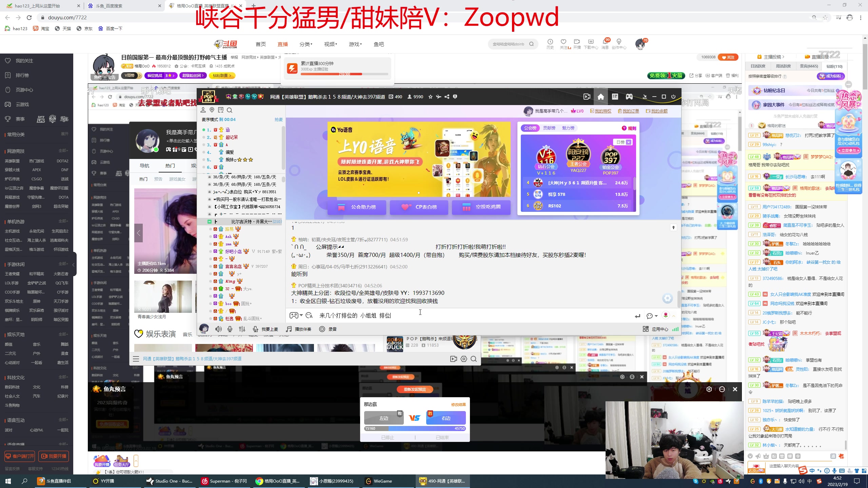Image resolution: width=868 pixels, height=488 pixels.
Task: Click CP表白榜 button
Action: point(419,207)
